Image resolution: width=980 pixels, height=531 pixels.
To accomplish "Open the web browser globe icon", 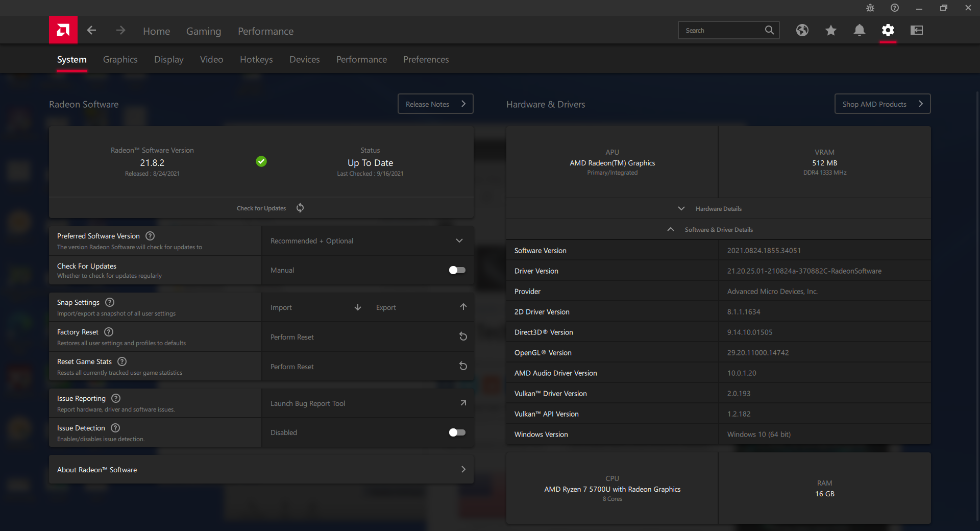I will [802, 30].
